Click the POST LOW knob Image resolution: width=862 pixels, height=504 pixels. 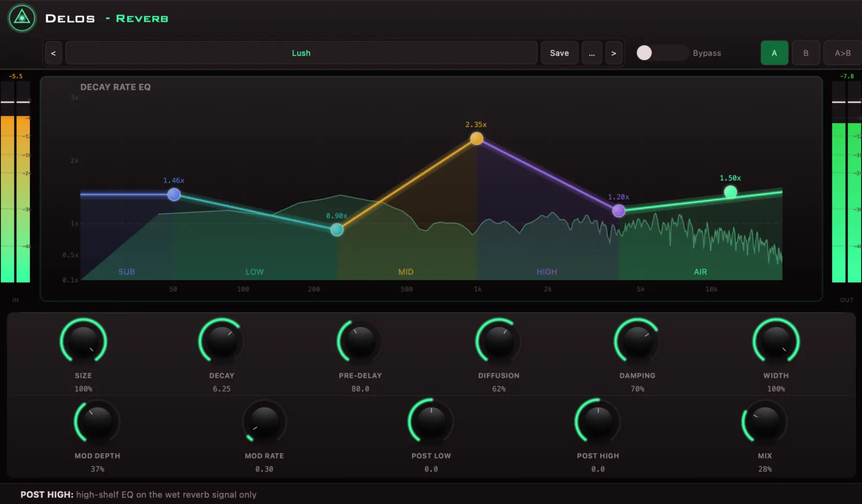[431, 422]
